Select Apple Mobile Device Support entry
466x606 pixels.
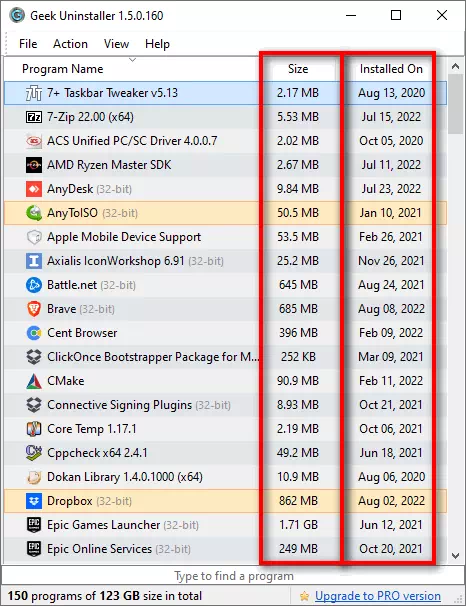click(x=124, y=237)
